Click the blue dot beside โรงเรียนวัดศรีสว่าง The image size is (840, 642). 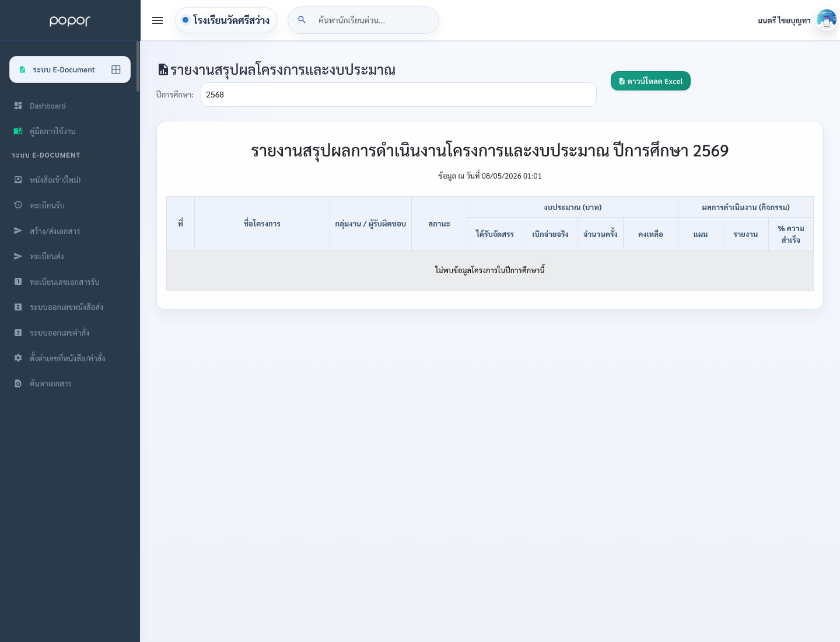[185, 20]
